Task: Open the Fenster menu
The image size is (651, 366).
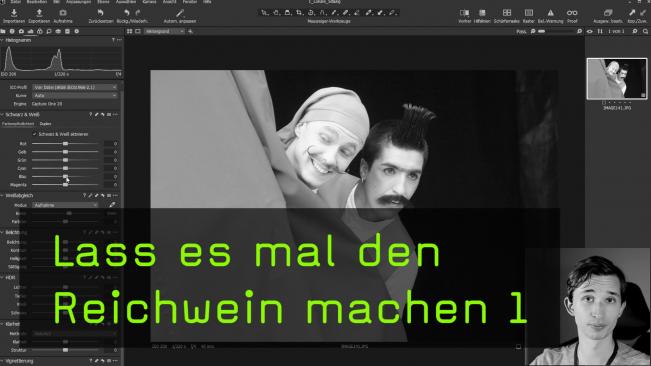Action: coord(190,2)
